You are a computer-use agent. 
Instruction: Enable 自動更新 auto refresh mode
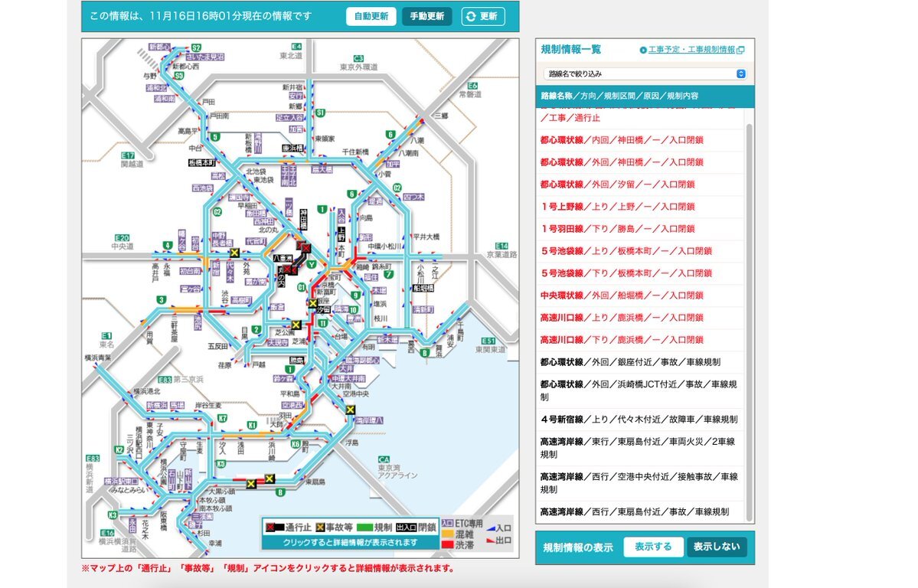371,16
